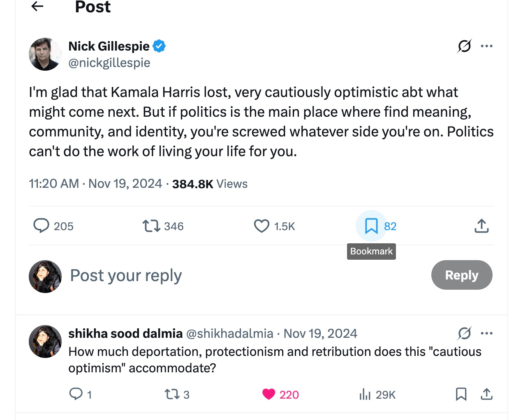Open the three-dot menu on Nick Gillespie's post

(x=486, y=46)
